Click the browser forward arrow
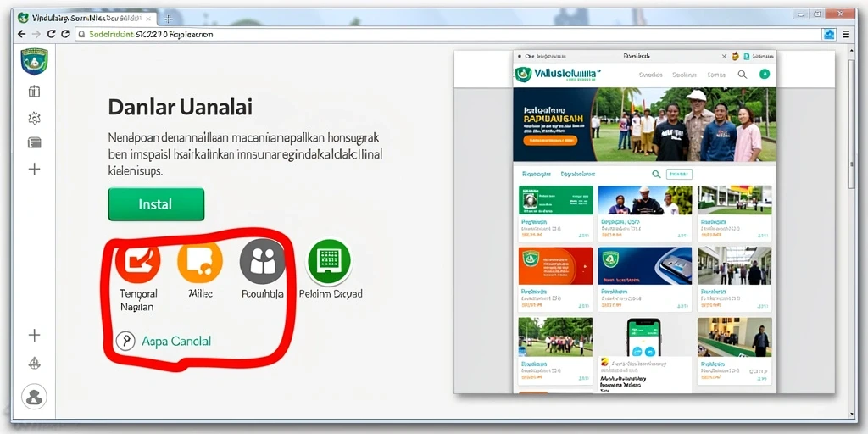 (x=36, y=34)
